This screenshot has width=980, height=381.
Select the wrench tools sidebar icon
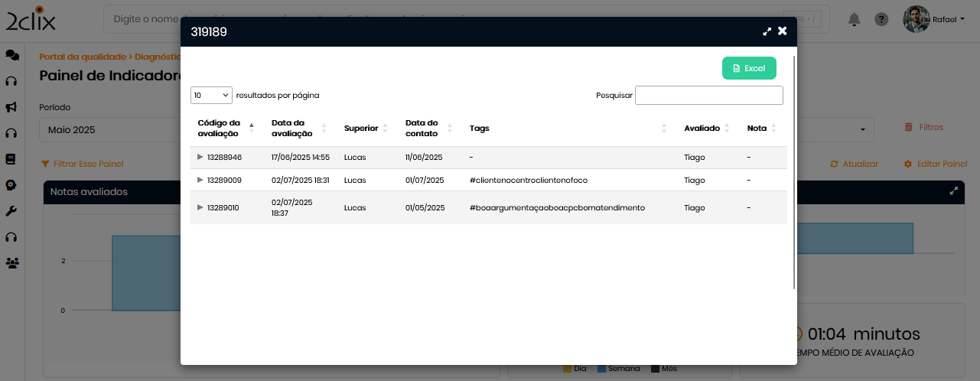[11, 211]
